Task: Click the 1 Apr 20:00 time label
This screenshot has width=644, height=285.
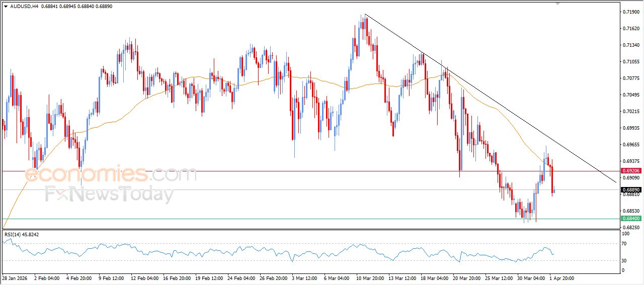Action: tap(562, 277)
